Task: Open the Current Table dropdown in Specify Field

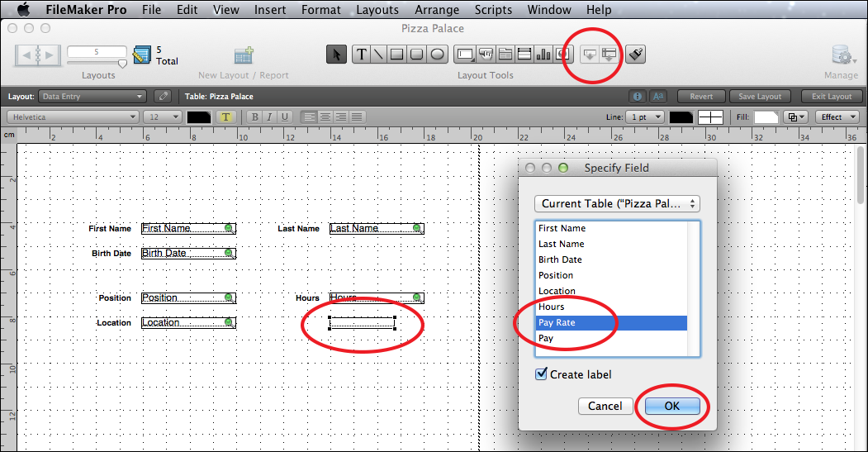Action: coord(617,203)
